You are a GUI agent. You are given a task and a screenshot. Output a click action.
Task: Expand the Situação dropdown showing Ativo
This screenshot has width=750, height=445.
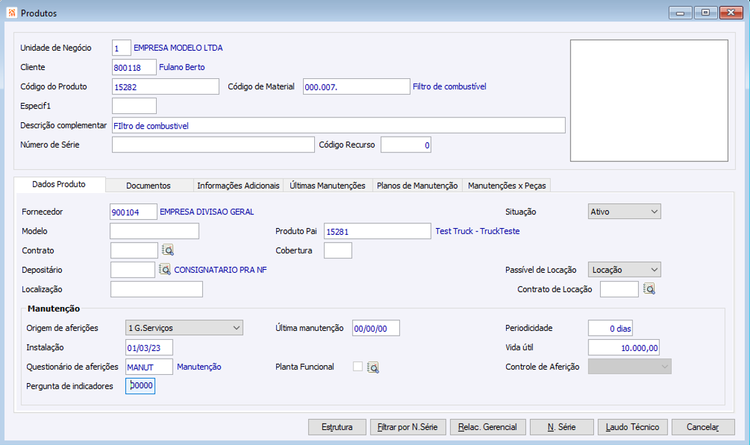[x=624, y=211]
